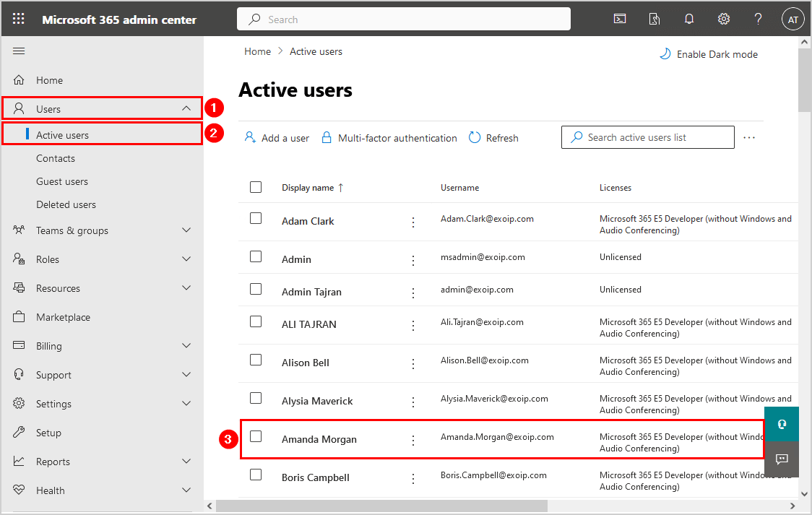Screen dimensions: 812x515
Task: Expand the Billing navigation section
Action: (186, 346)
